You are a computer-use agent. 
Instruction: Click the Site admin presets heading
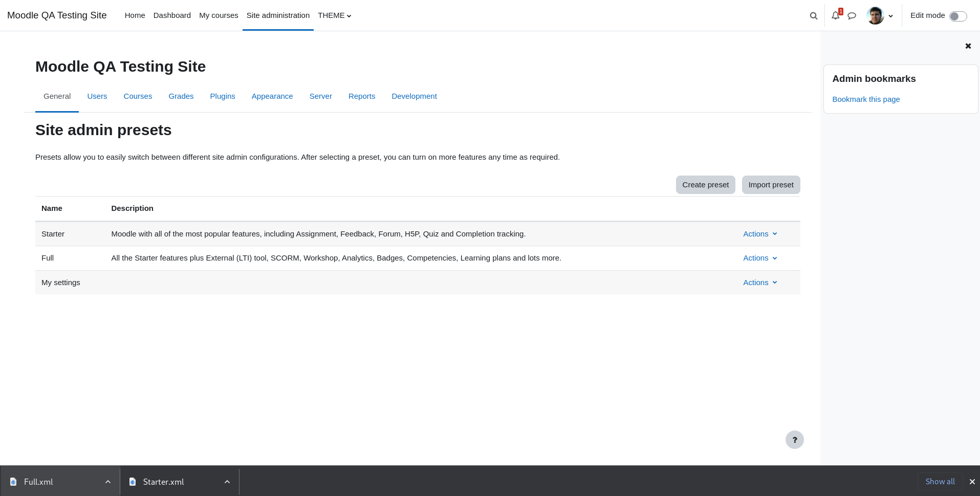tap(103, 130)
